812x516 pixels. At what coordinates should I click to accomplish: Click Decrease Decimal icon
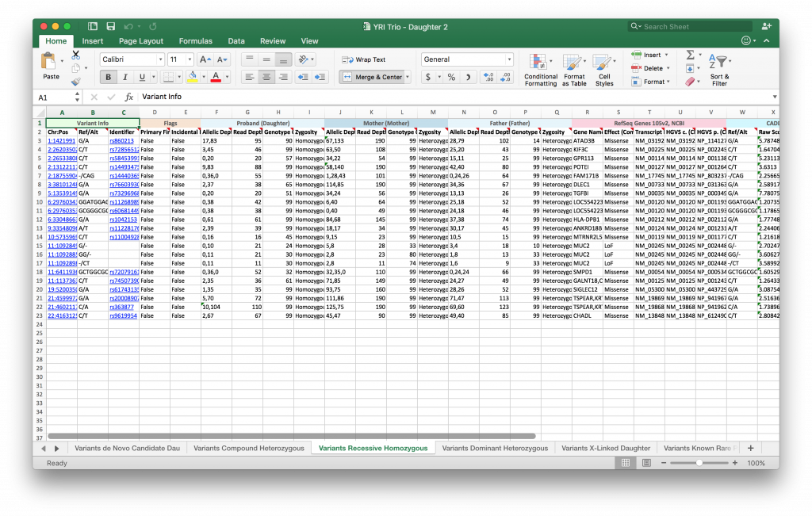(505, 77)
